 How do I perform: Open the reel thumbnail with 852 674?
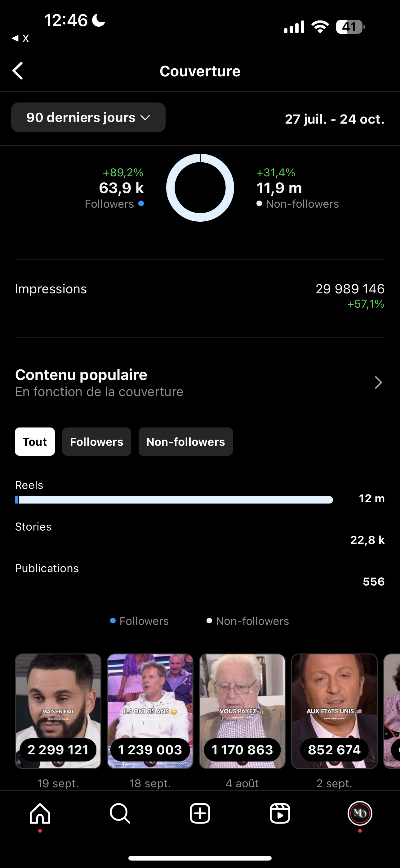[x=334, y=711]
